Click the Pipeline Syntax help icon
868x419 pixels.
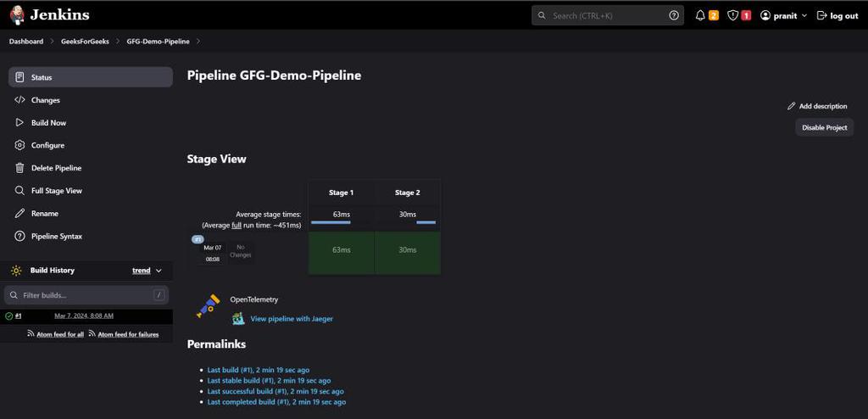(x=20, y=236)
